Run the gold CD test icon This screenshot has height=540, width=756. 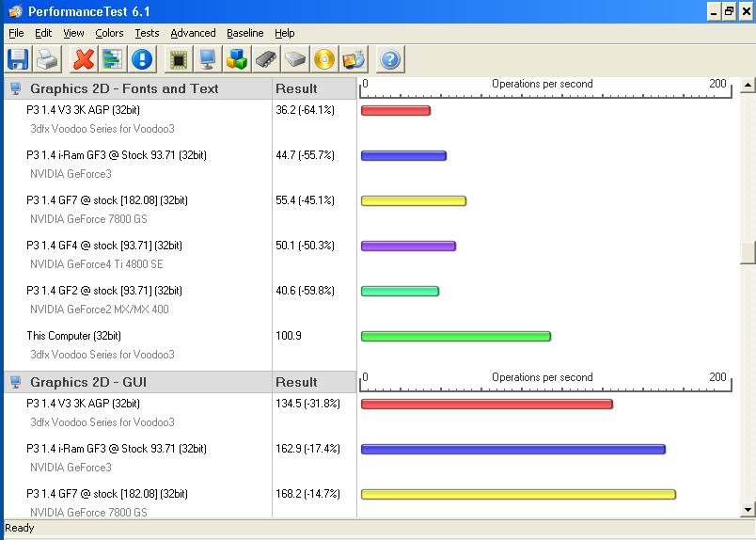point(324,60)
